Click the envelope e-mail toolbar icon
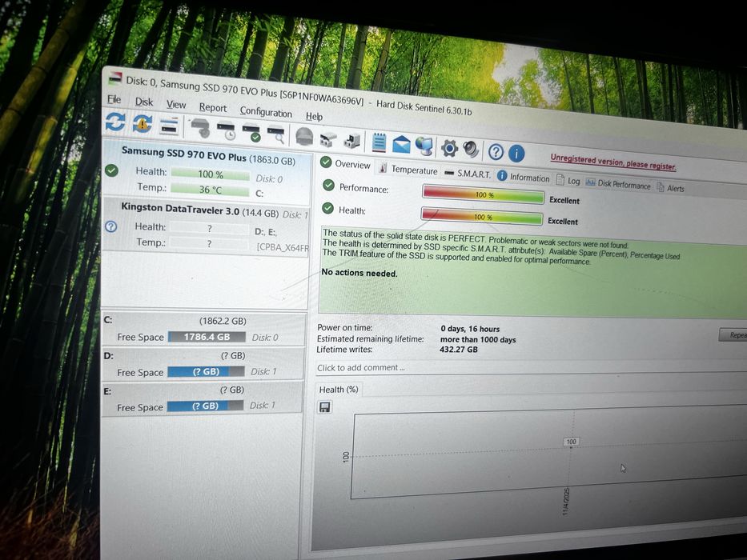This screenshot has width=747, height=560. (x=401, y=144)
